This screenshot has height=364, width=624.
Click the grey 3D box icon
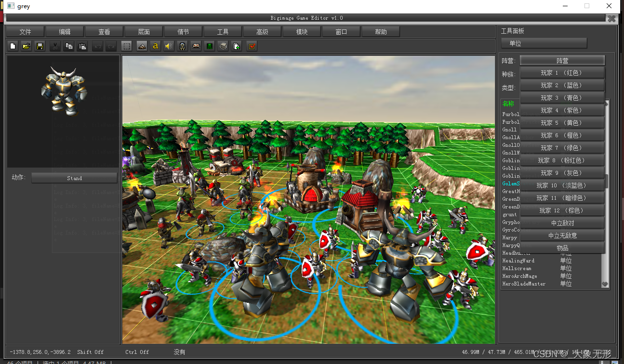(x=223, y=46)
